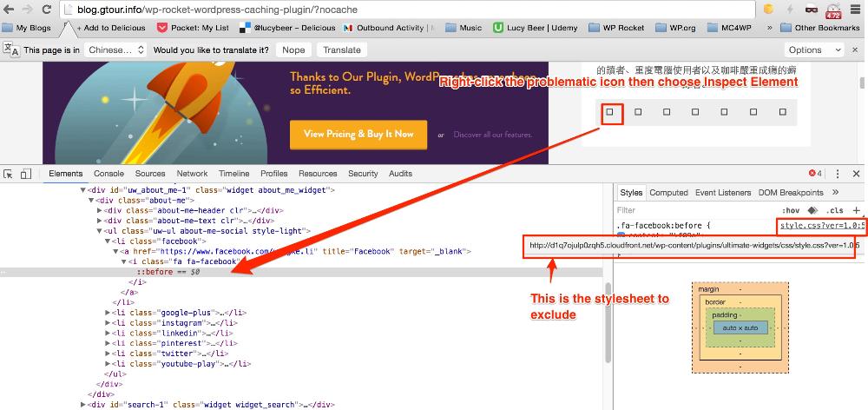Reload the page with the refresh icon
The image size is (868, 410).
point(47,10)
